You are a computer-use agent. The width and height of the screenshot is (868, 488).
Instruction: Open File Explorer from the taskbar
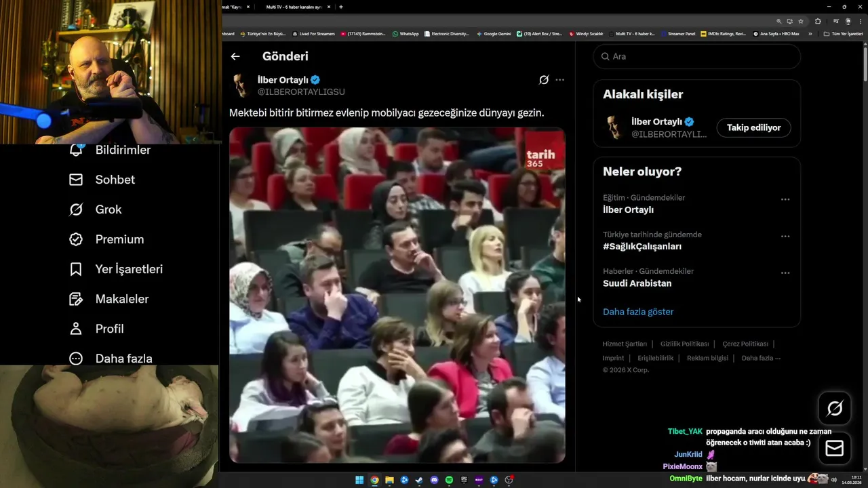click(x=389, y=480)
